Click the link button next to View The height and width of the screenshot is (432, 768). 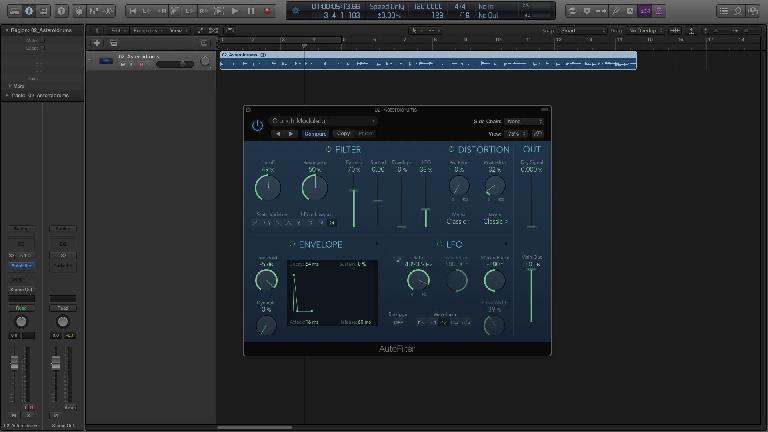click(x=538, y=134)
